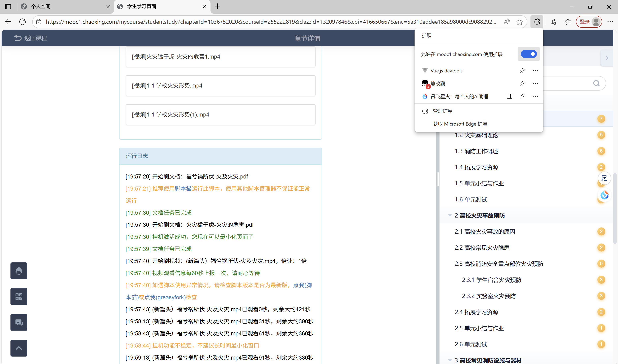This screenshot has height=364, width=618.
Task: Open the 脚本猫 link in the run log
Action: click(x=183, y=189)
